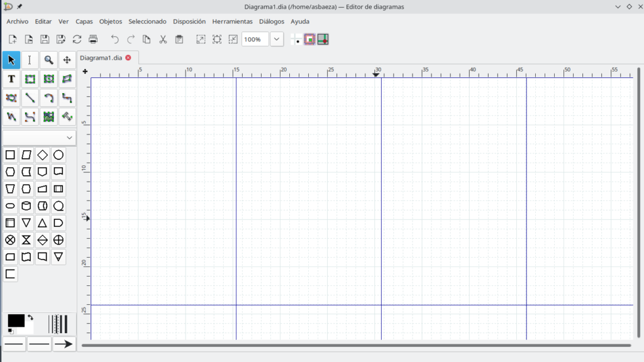Expand the shape sheet selector dropdown

pos(69,138)
